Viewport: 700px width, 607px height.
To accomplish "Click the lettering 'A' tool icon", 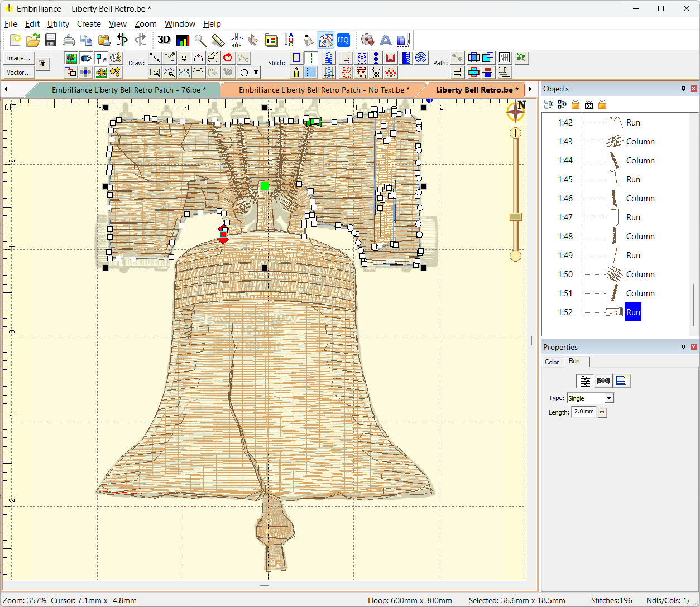I will click(x=385, y=40).
